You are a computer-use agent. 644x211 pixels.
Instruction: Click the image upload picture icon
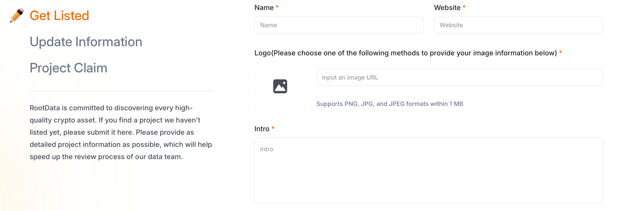[280, 87]
